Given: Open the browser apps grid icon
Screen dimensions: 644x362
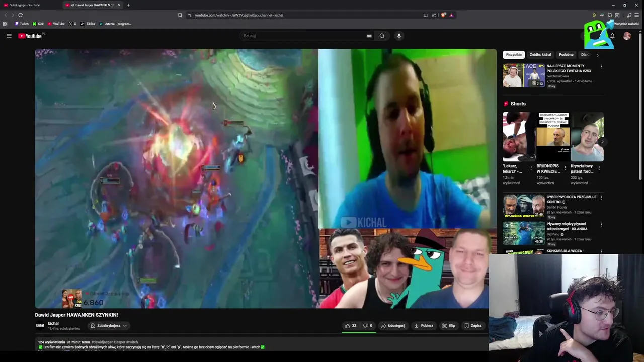Looking at the screenshot, I should [5, 24].
